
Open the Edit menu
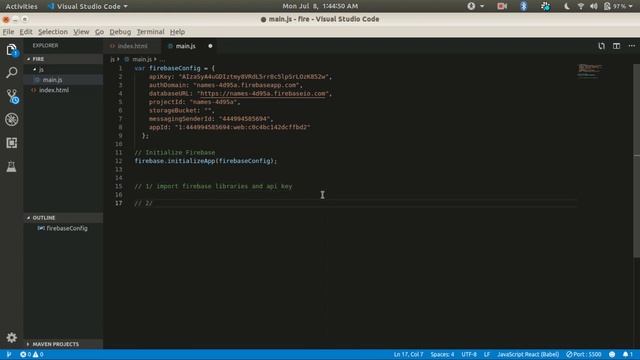tap(26, 32)
